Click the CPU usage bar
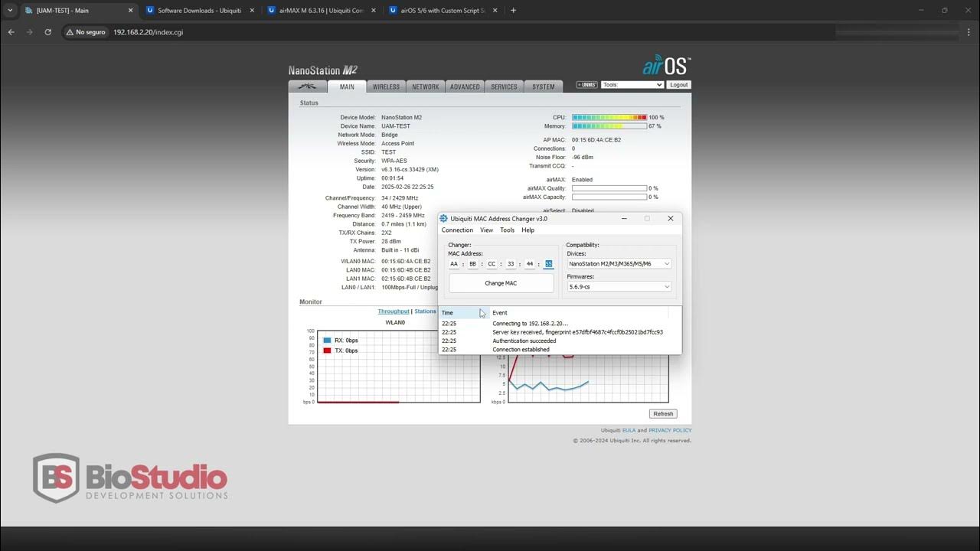This screenshot has width=980, height=551. pyautogui.click(x=609, y=118)
